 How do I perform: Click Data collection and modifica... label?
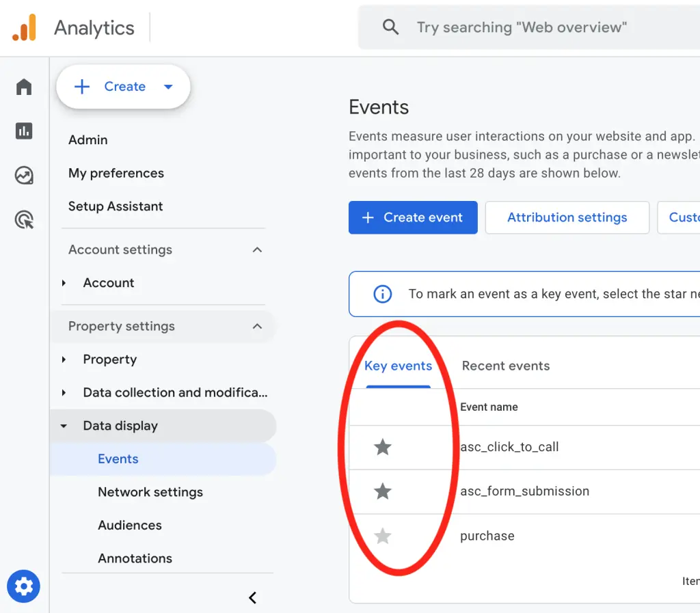pyautogui.click(x=176, y=392)
